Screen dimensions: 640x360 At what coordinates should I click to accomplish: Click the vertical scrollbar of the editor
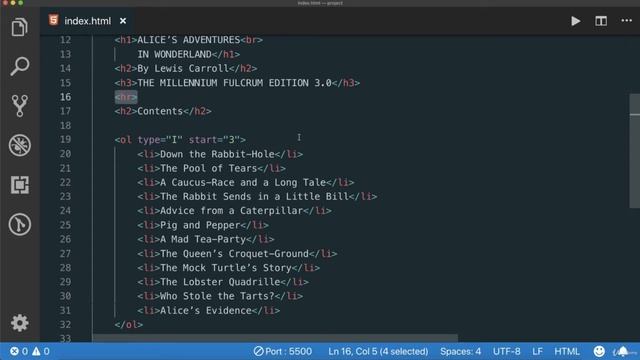click(634, 151)
